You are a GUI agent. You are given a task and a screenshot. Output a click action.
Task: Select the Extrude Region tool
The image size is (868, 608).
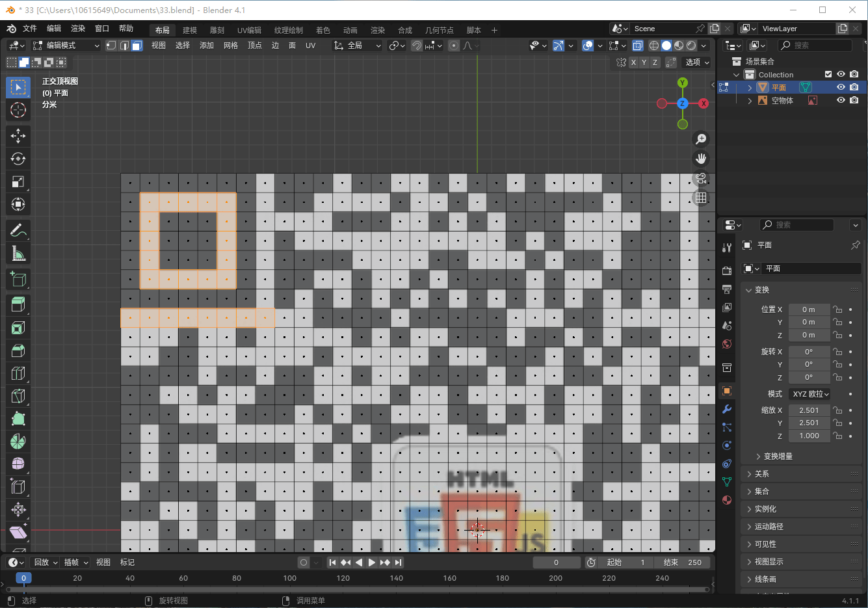point(18,304)
